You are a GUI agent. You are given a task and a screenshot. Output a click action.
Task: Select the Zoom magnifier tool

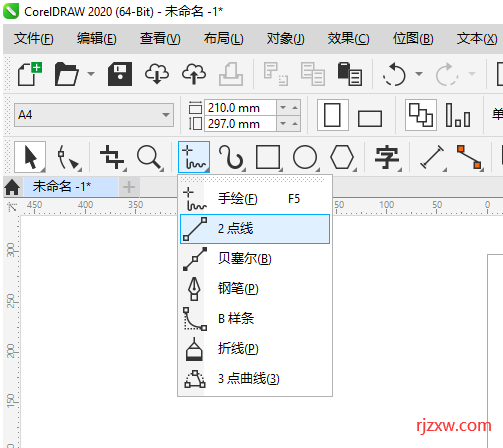pyautogui.click(x=150, y=157)
